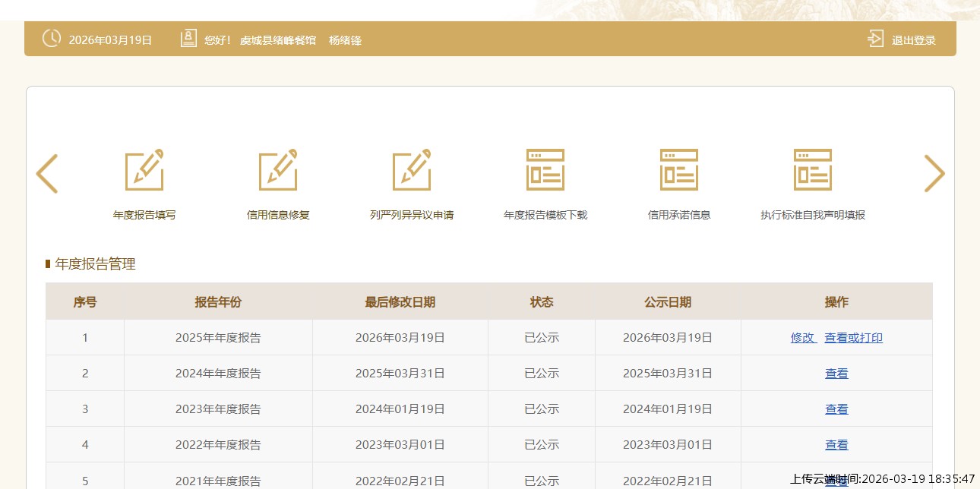Click the 退出登录 text link

(x=913, y=40)
